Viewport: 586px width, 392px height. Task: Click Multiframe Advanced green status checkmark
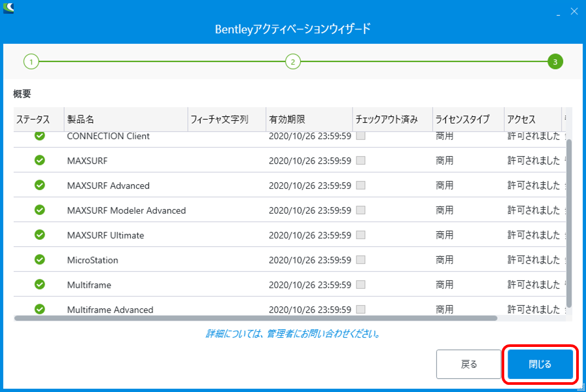[40, 309]
